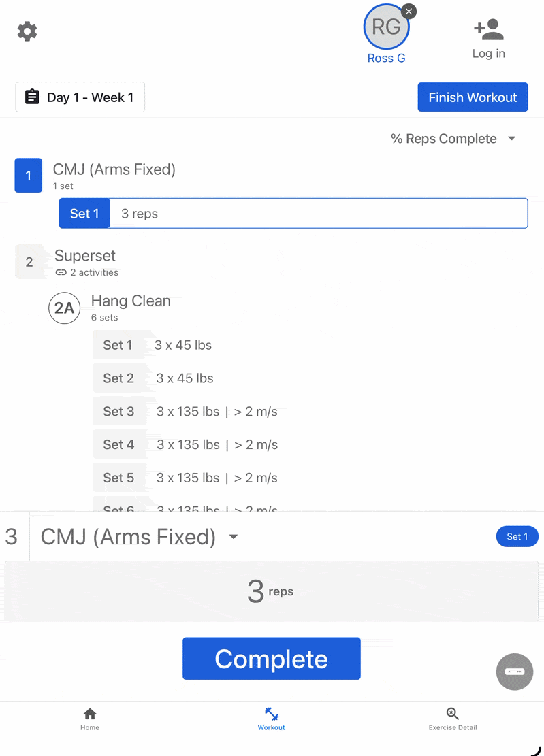Open settings with the gear icon

[27, 31]
